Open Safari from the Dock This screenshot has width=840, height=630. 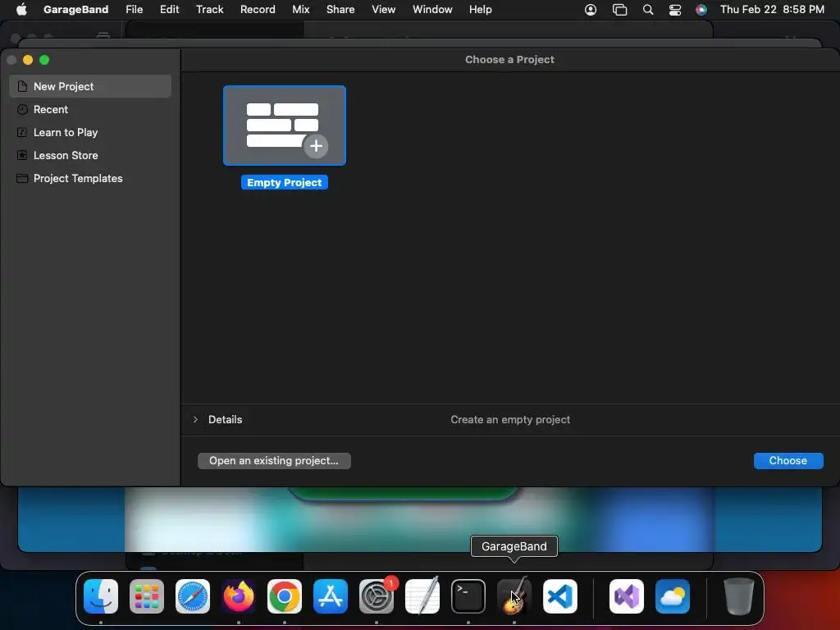(193, 596)
